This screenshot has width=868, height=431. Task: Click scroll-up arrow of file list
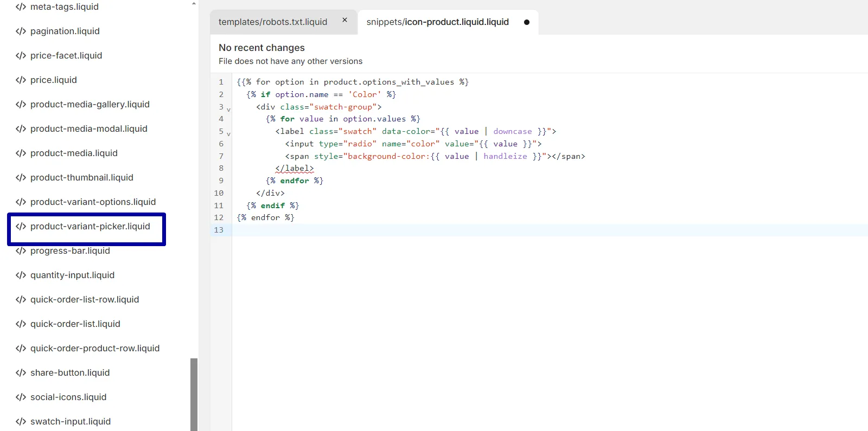[194, 3]
